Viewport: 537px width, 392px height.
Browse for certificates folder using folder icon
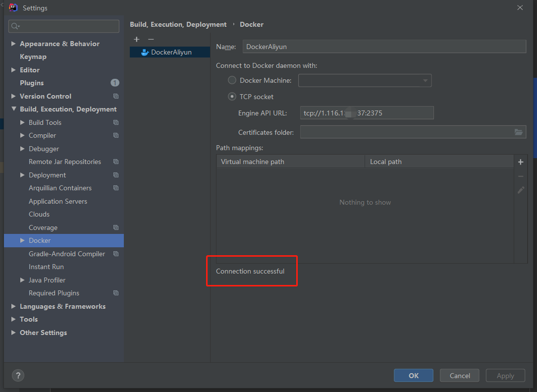click(519, 132)
